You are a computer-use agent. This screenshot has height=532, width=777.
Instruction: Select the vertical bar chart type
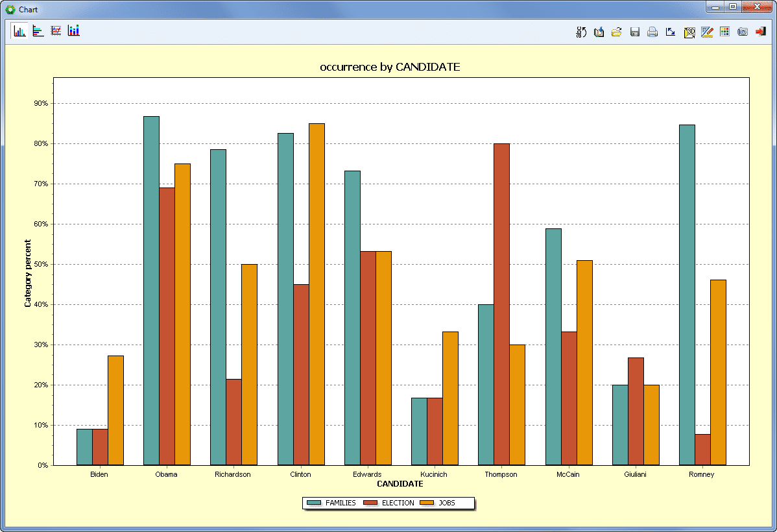click(x=19, y=31)
